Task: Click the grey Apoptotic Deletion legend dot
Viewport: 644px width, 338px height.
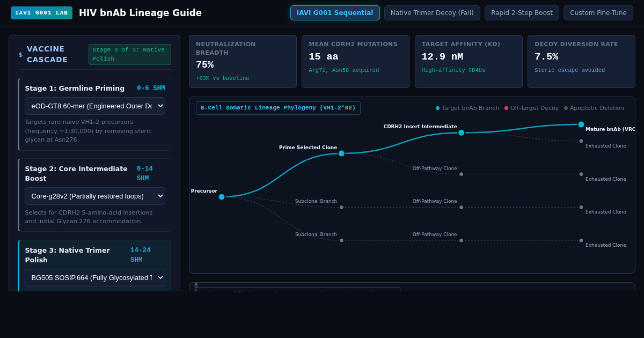Action: 566,108
